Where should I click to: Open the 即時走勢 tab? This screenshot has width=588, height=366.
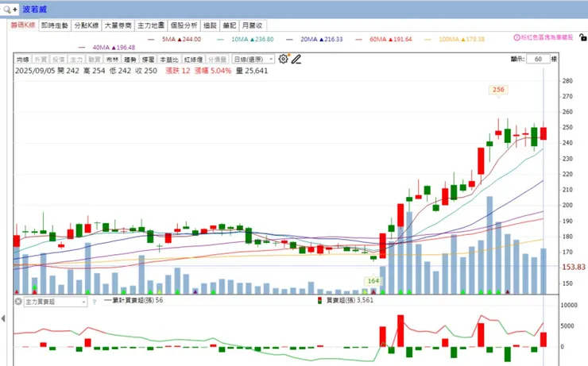tap(55, 25)
